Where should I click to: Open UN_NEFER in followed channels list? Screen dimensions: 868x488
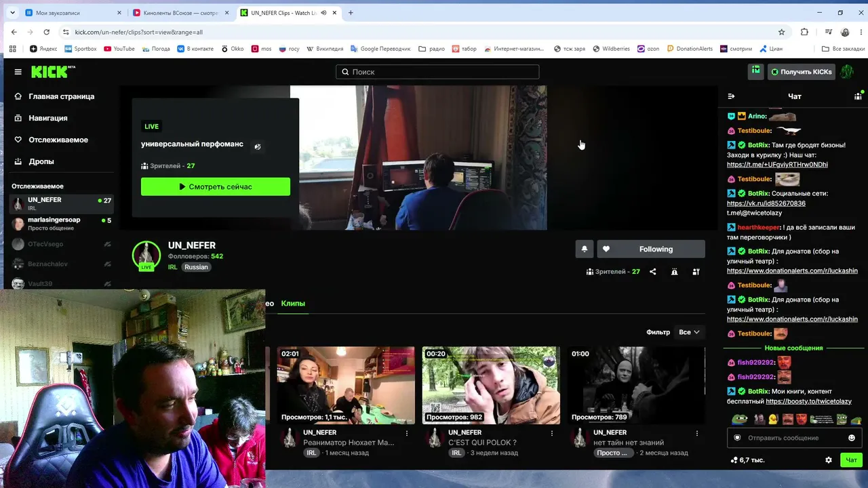[61, 203]
